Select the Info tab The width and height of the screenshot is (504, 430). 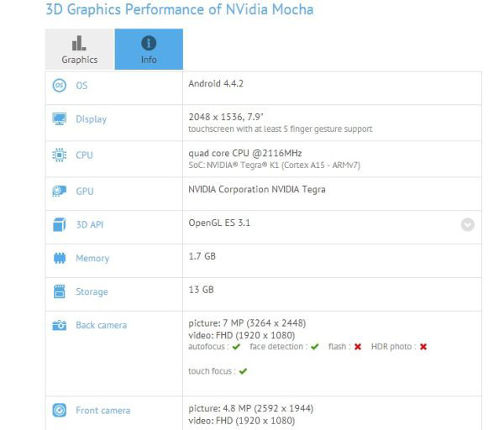pyautogui.click(x=149, y=50)
